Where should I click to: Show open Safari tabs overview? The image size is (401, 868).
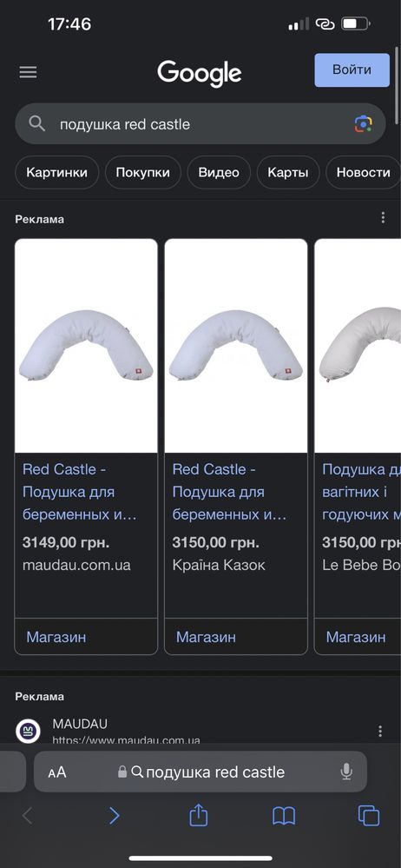pos(368,816)
